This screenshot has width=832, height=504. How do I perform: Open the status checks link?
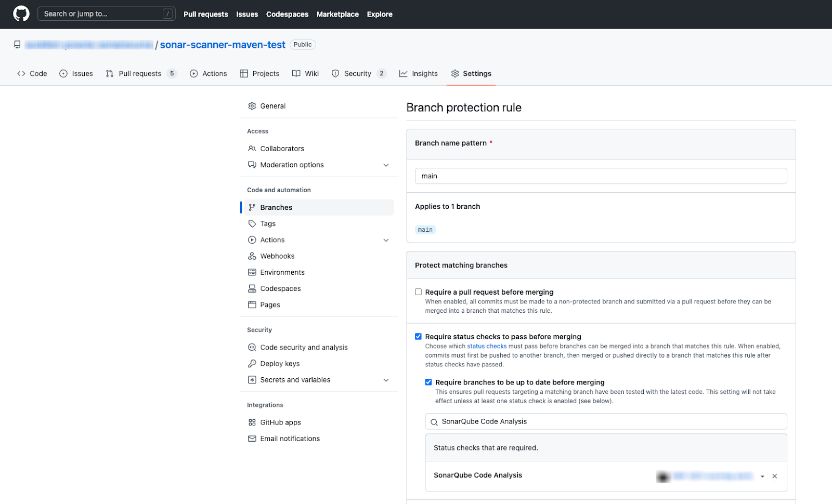(487, 346)
